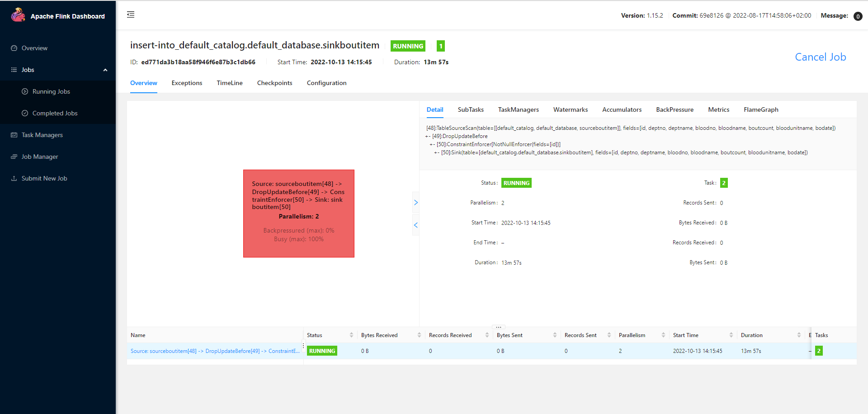View the Watermarks tab
868x414 pixels.
pyautogui.click(x=571, y=109)
